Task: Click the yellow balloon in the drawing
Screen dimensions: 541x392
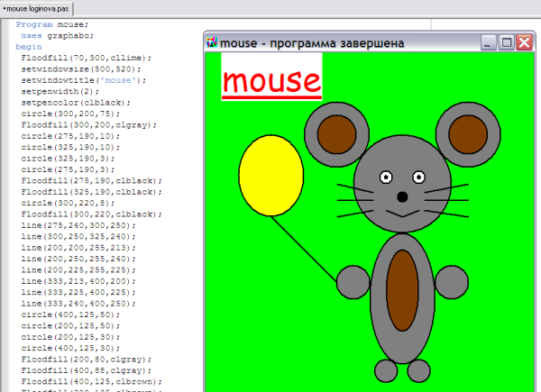Action: 270,175
